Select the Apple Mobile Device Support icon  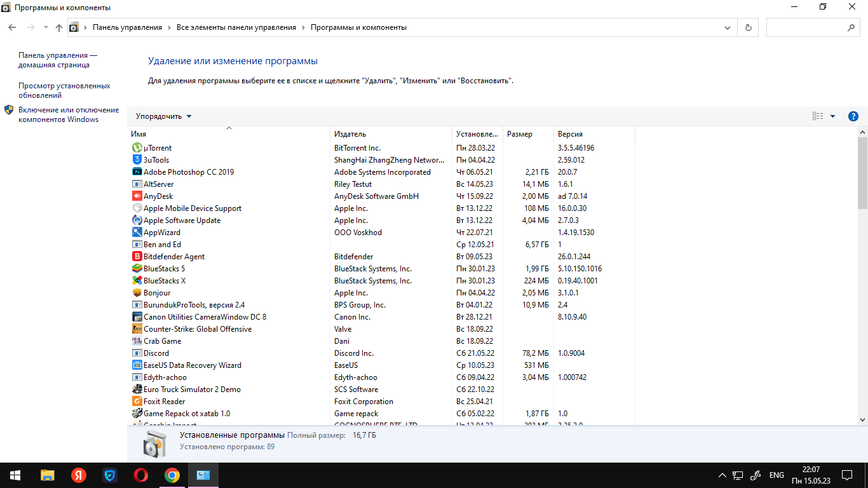[137, 208]
